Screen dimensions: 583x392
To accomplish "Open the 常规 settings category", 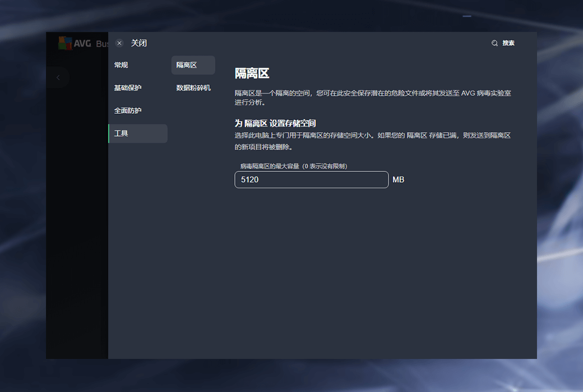I will click(121, 65).
